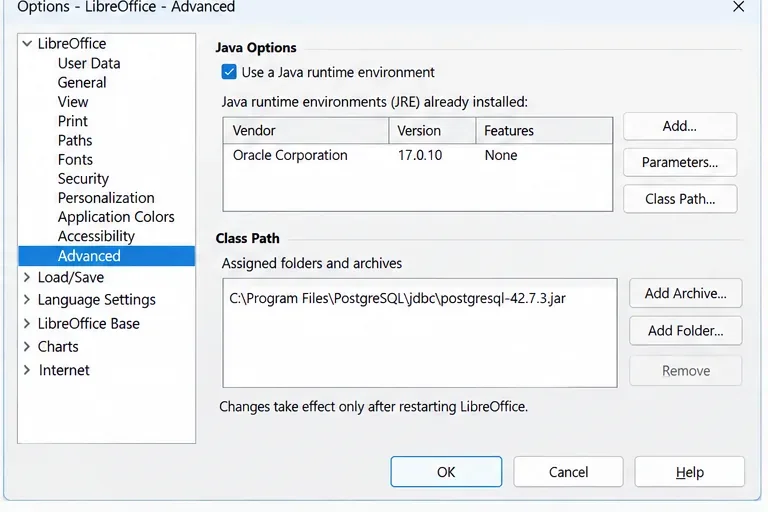768x512 pixels.
Task: Open the Security options page
Action: [83, 178]
